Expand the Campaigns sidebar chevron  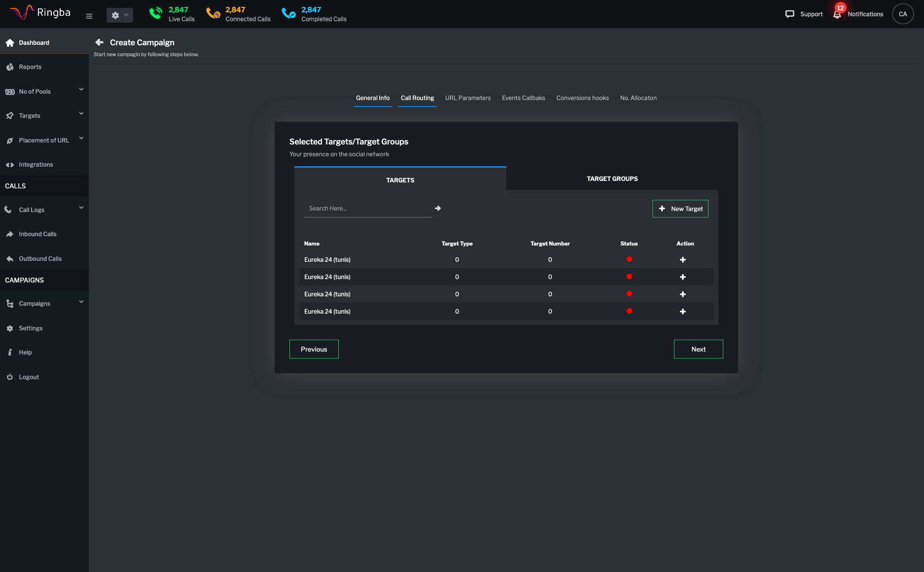[81, 302]
